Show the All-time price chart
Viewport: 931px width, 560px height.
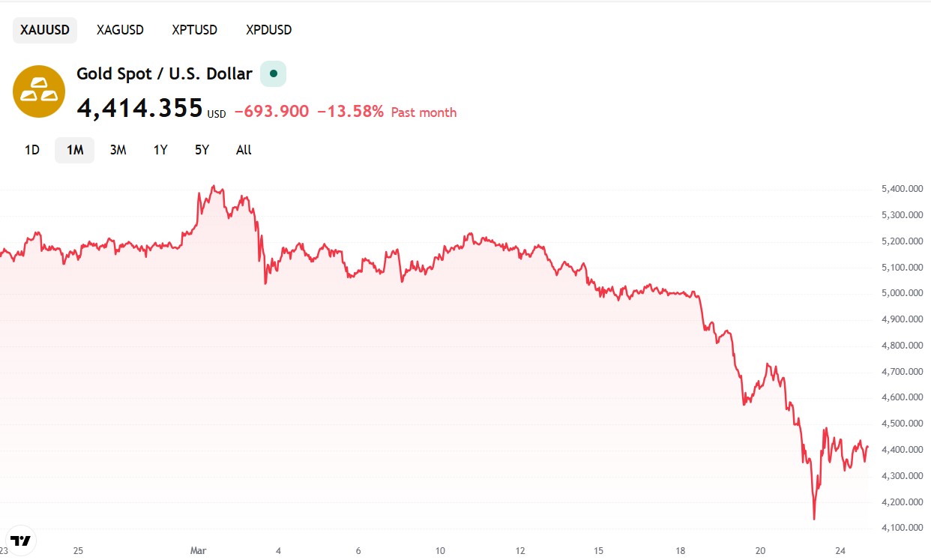(243, 150)
